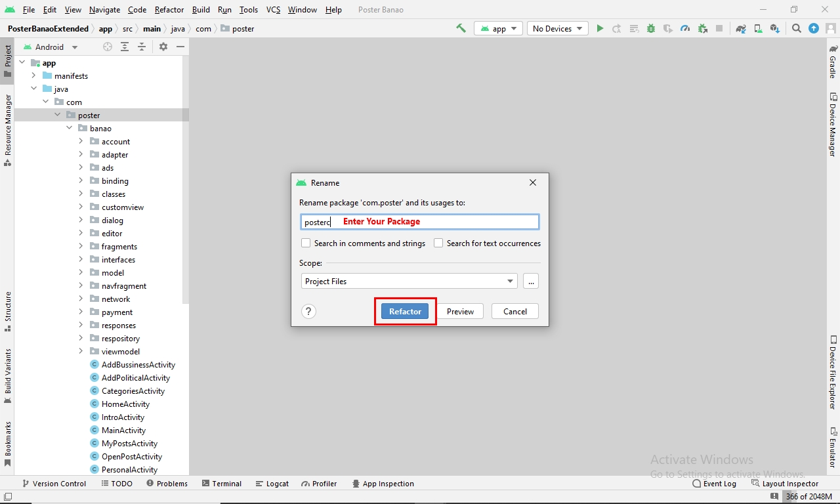Open the Terminal tool window tab
Viewport: 840px width, 504px height.
(222, 484)
